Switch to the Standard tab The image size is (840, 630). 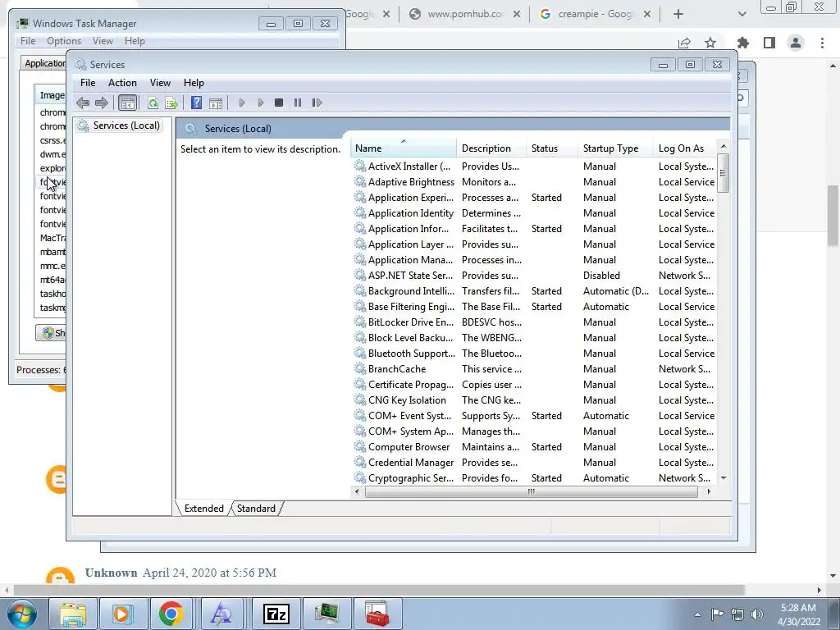pos(256,509)
